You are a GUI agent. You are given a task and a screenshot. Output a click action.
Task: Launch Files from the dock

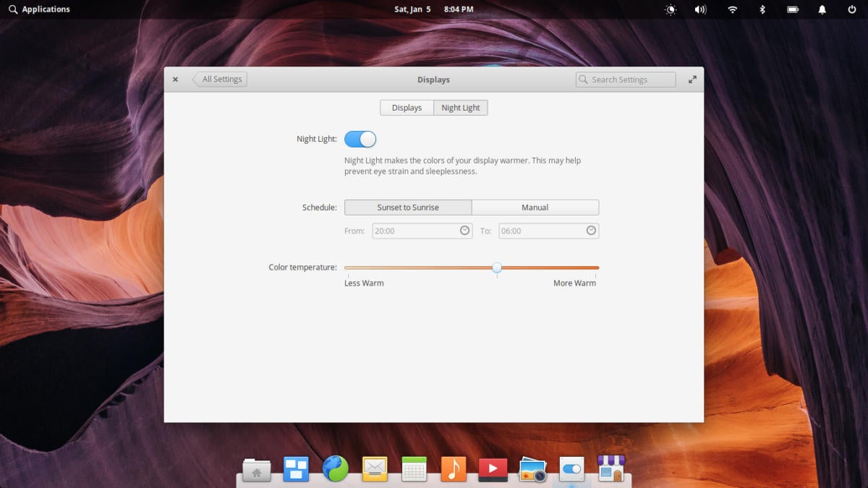click(x=257, y=470)
